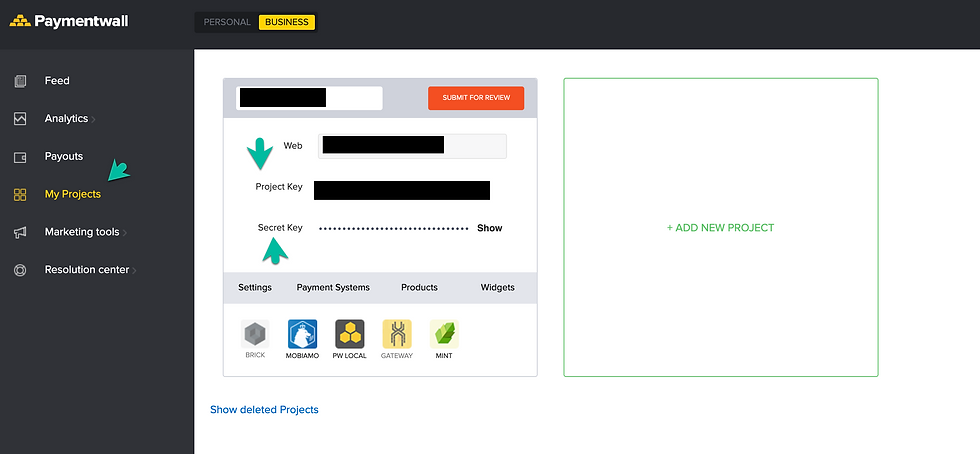Show the hidden Secret Key

coord(490,228)
